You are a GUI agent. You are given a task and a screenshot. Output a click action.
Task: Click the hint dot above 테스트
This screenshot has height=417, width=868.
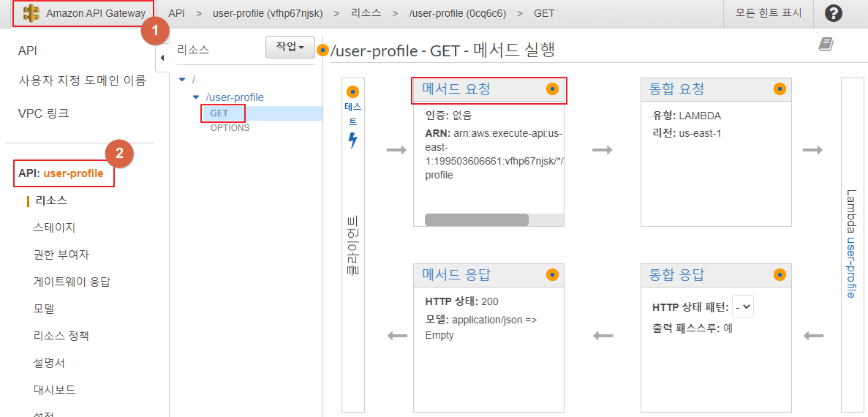(352, 92)
